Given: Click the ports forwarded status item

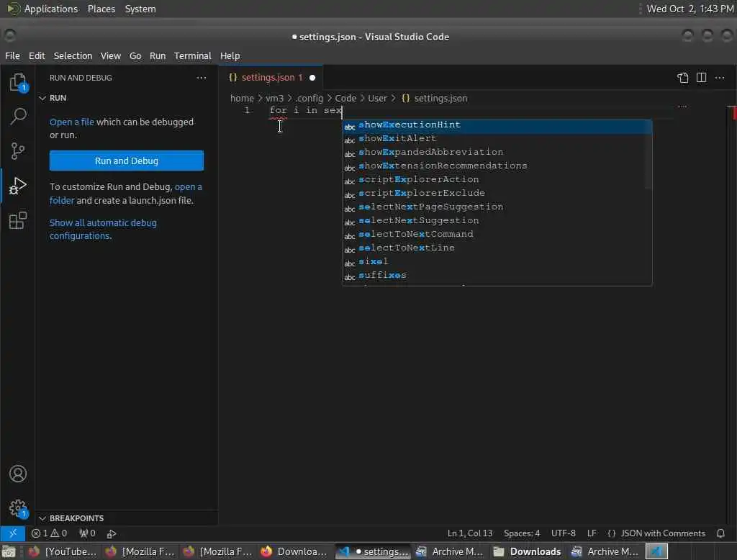Looking at the screenshot, I should pos(87,533).
